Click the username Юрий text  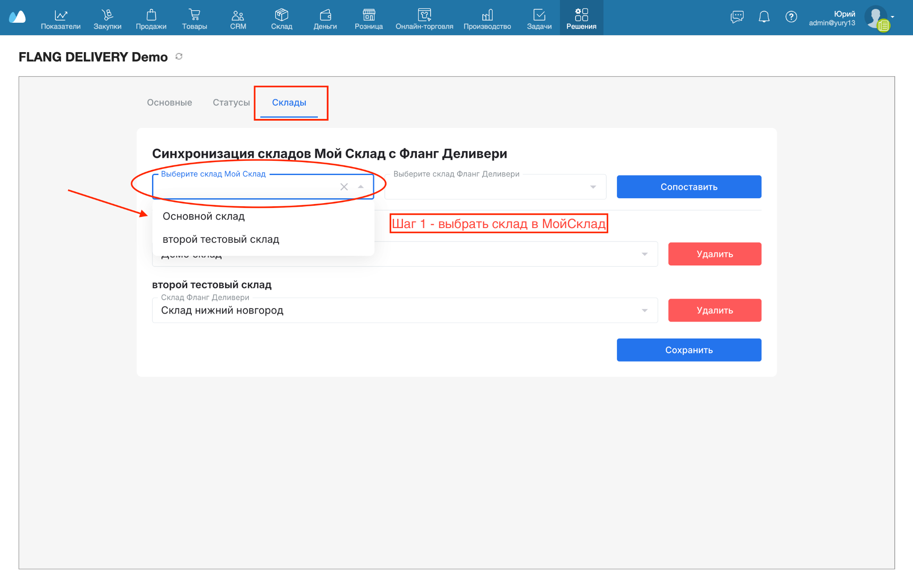(x=844, y=14)
